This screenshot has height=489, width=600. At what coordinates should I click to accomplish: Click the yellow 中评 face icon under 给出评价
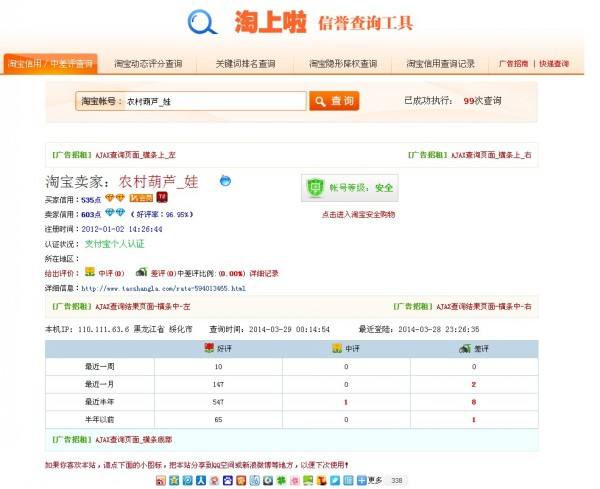click(90, 272)
